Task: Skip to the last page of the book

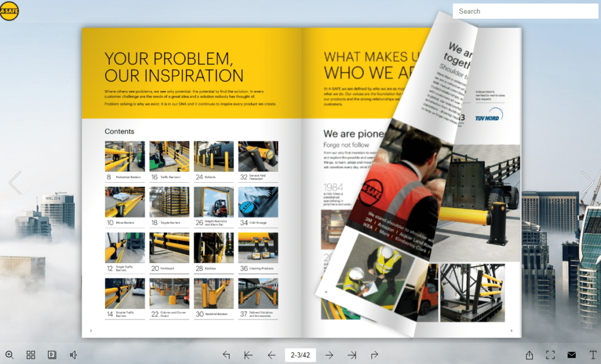Action: click(x=353, y=355)
